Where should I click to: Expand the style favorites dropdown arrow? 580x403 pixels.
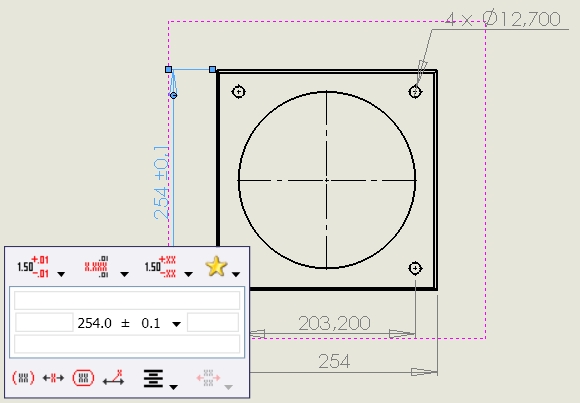tap(236, 274)
